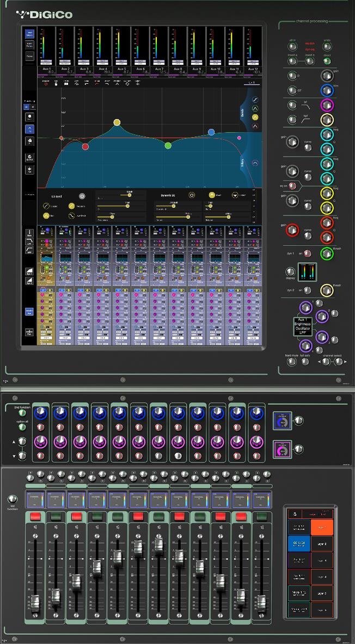Click the purple assignable knob labeled 1
The image size is (355, 644).
point(305,308)
